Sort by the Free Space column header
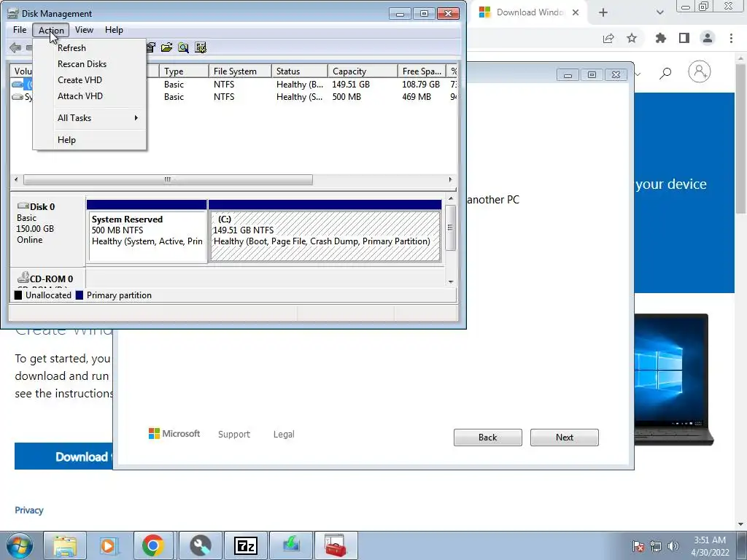This screenshot has width=747, height=560. point(422,71)
